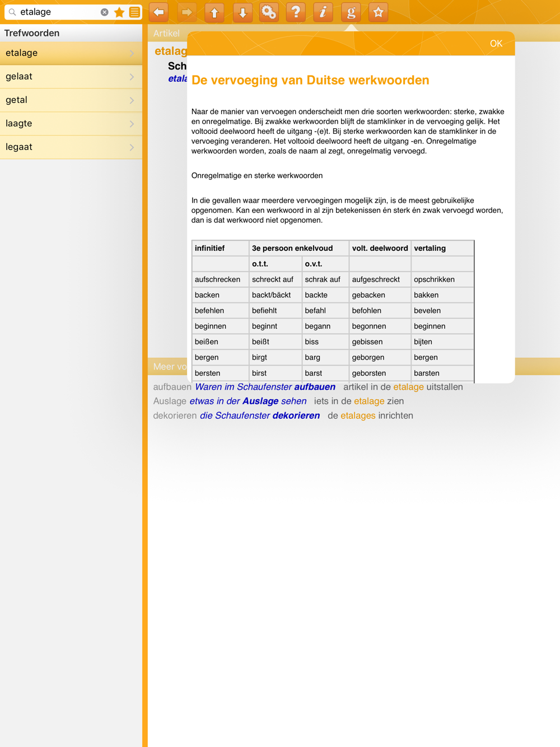The height and width of the screenshot is (747, 560).
Task: Click the opschrikken translation cell
Action: coord(443,279)
